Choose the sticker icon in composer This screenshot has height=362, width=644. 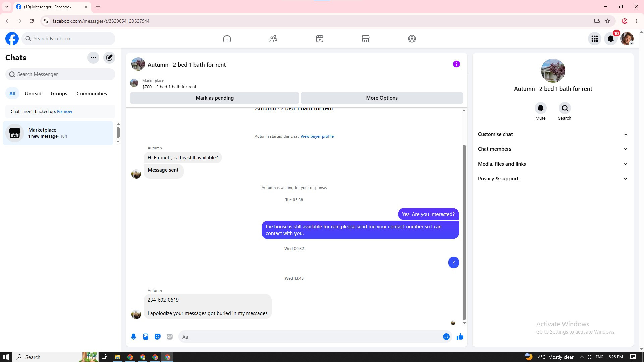158,337
